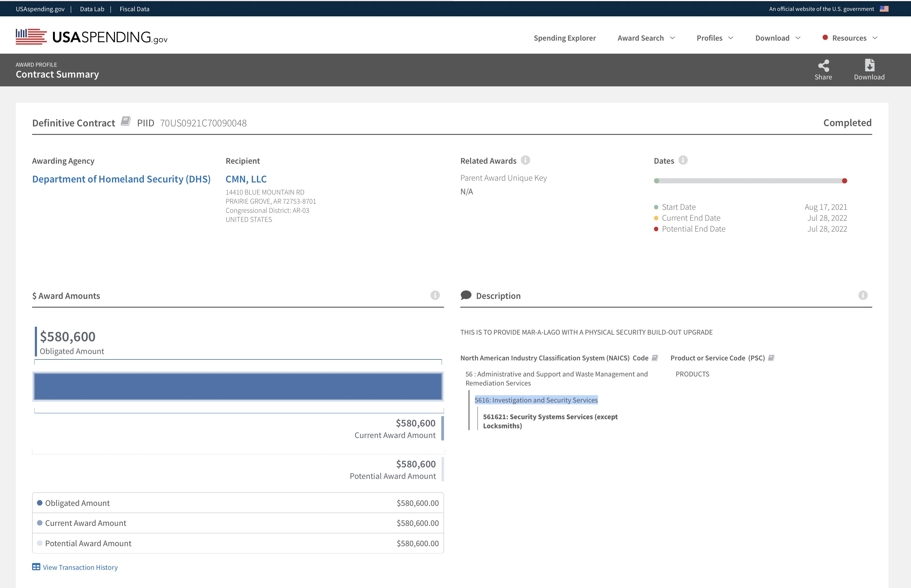Expand the Download menu in navigation
Viewport: 911px width, 588px height.
click(777, 38)
